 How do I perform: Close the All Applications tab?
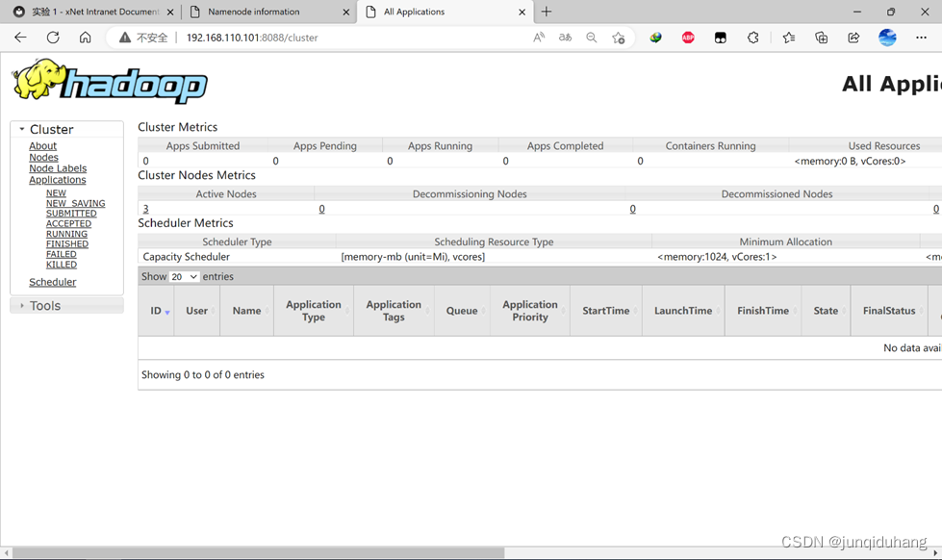point(522,12)
